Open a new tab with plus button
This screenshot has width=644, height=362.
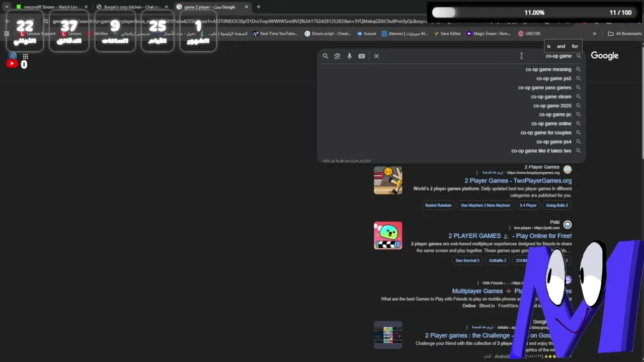[x=259, y=7]
